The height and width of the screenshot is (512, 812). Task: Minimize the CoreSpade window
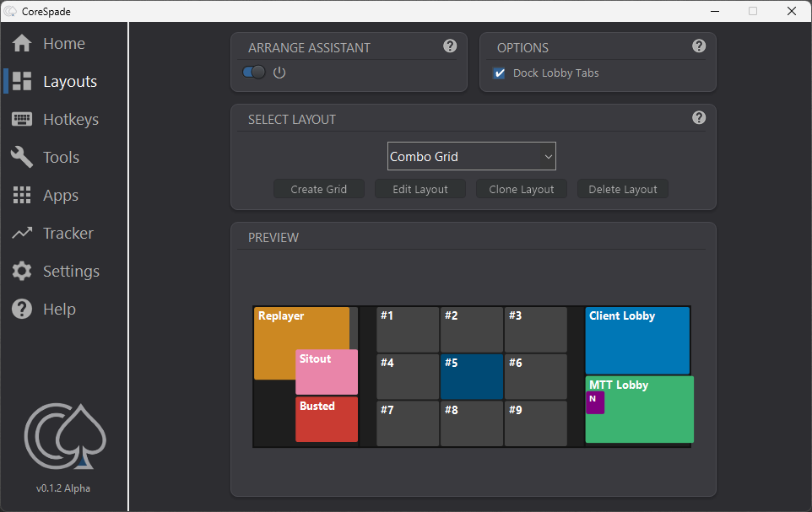[715, 11]
